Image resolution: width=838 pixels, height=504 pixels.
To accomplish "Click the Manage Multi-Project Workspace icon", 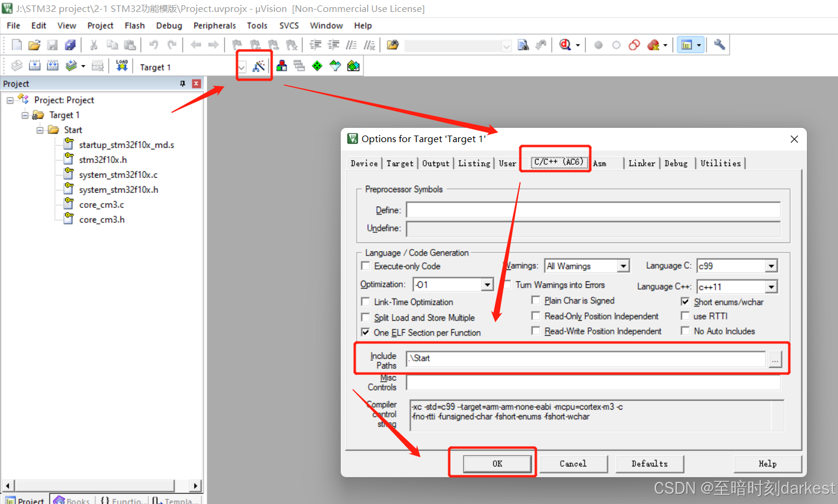I will tap(299, 66).
